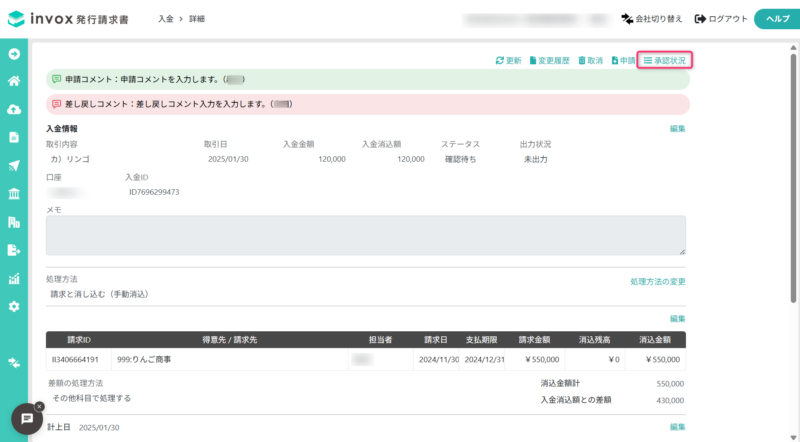Click the cloud upload sidebar icon
Image resolution: width=800 pixels, height=442 pixels.
pos(14,109)
